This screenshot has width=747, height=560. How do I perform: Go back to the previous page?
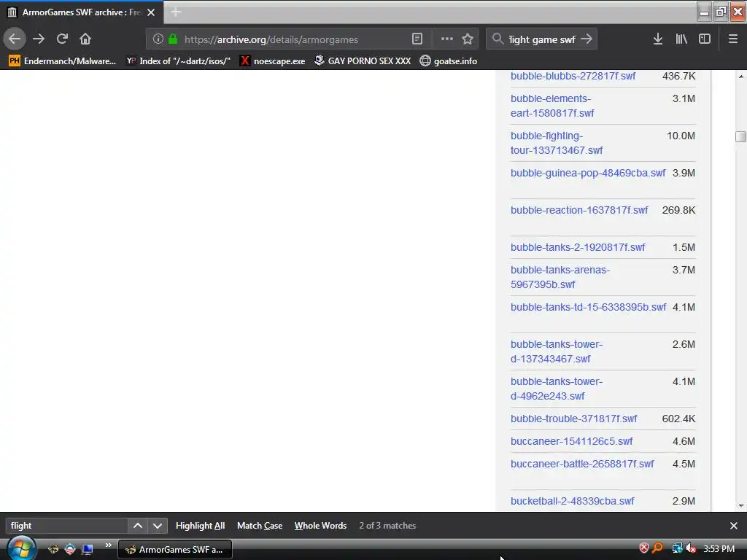pyautogui.click(x=15, y=39)
